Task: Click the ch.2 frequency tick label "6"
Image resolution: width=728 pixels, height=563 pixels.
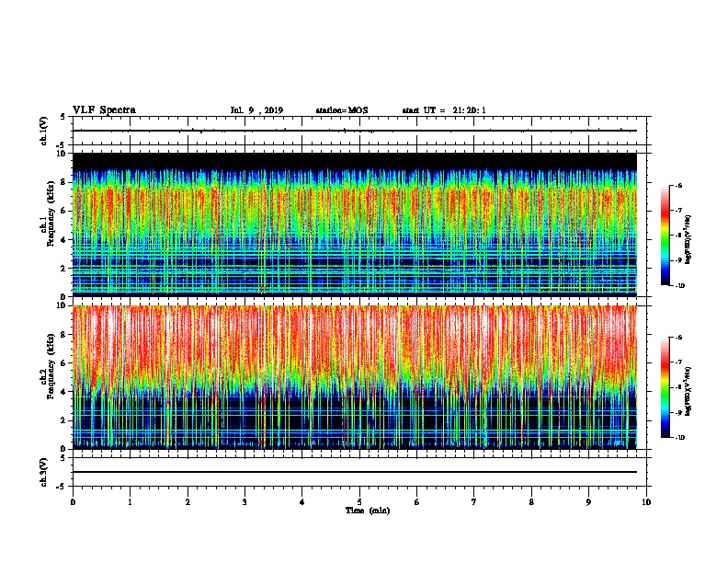Action: [63, 363]
